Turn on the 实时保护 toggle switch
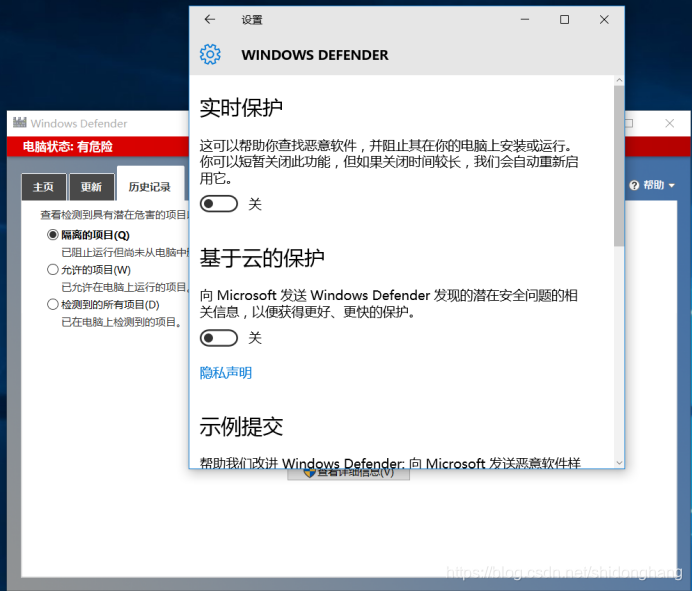 click(x=219, y=204)
